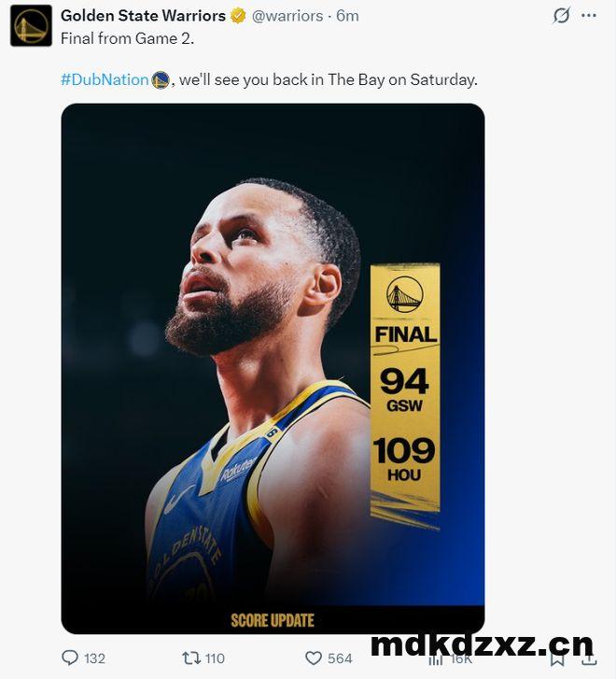Visit the @warriors handle link

tap(287, 16)
